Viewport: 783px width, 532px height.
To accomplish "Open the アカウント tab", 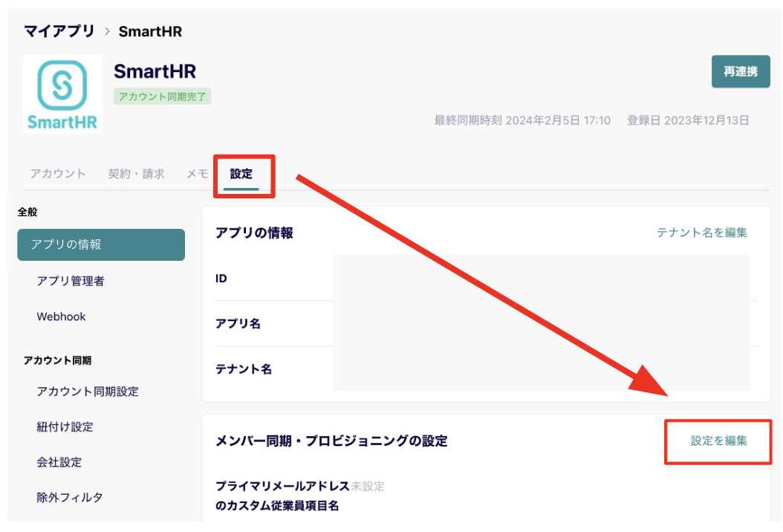I will point(58,174).
